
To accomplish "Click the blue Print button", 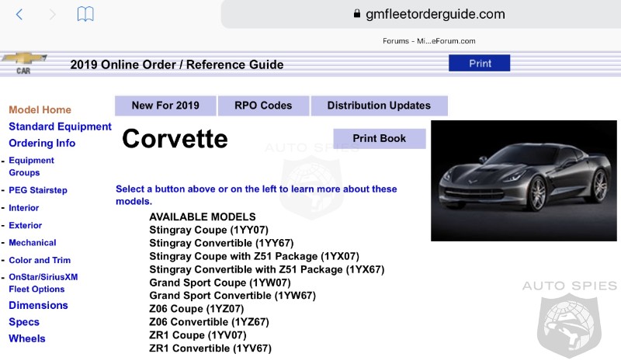I will tap(479, 64).
